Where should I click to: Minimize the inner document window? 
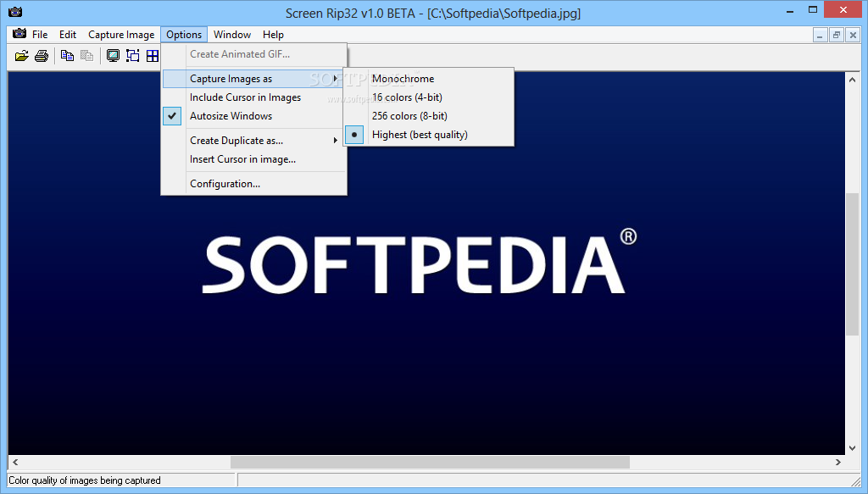pyautogui.click(x=820, y=36)
